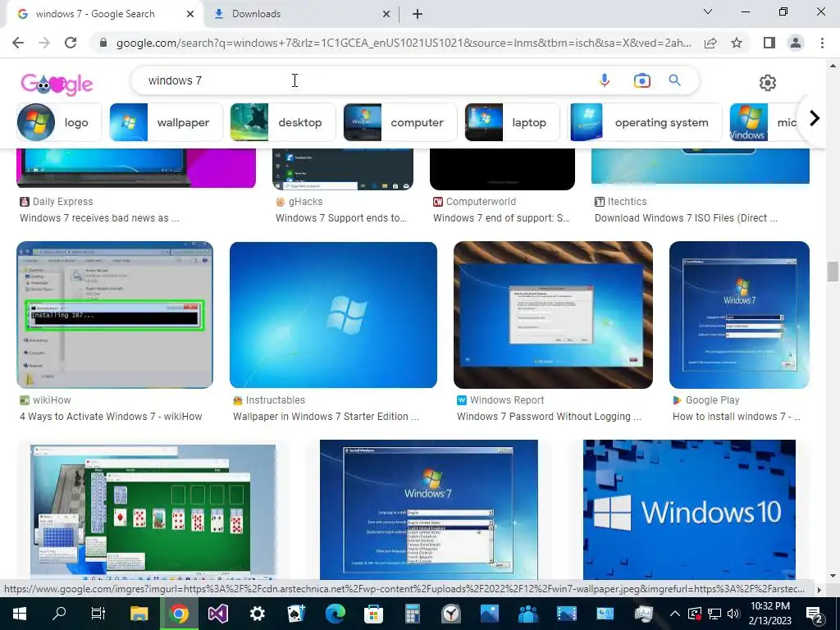Open File Explorer from taskbar
The height and width of the screenshot is (630, 840).
[x=139, y=614]
